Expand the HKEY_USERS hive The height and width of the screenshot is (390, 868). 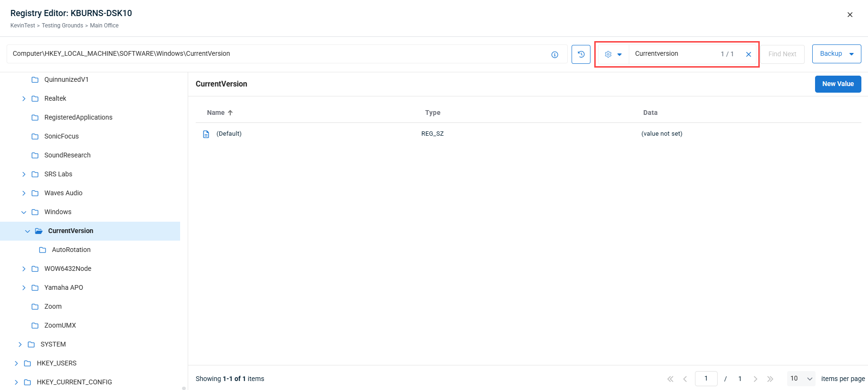[x=17, y=364]
